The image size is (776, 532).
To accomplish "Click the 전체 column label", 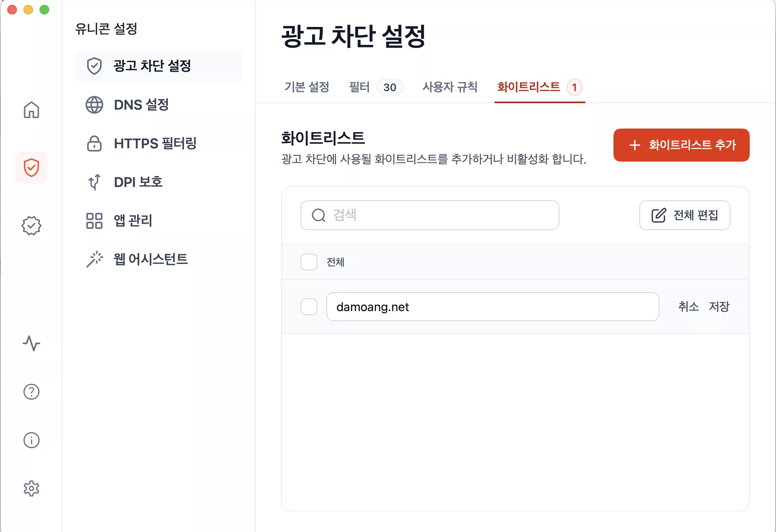I will [336, 262].
